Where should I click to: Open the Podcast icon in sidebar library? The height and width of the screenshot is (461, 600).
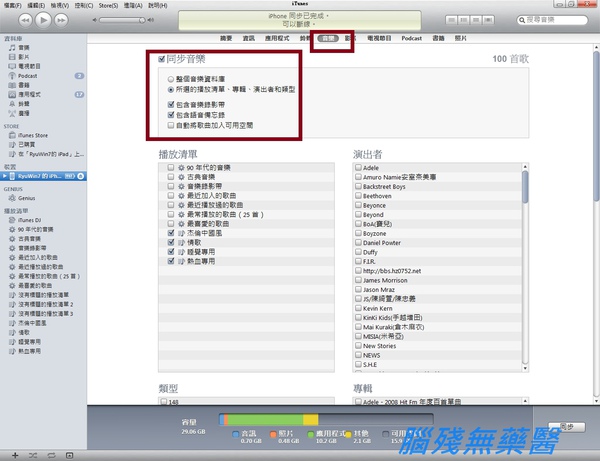12,76
